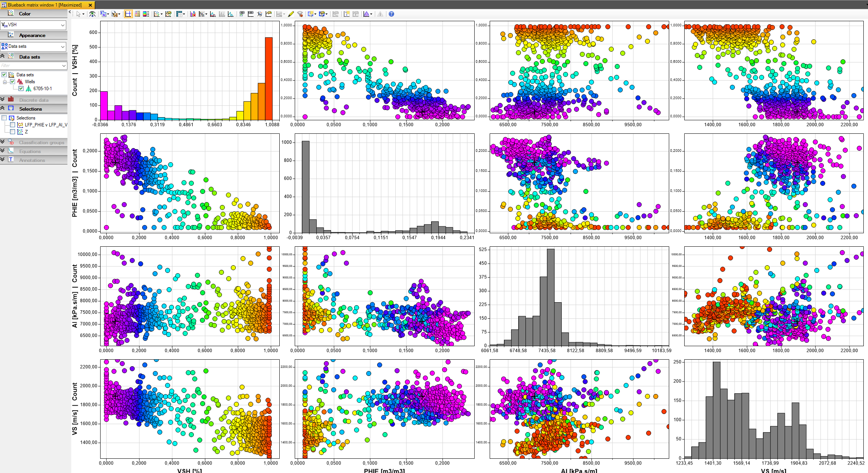Click the delete histogram toolbar icon
The width and height of the screenshot is (868, 473).
tap(192, 14)
